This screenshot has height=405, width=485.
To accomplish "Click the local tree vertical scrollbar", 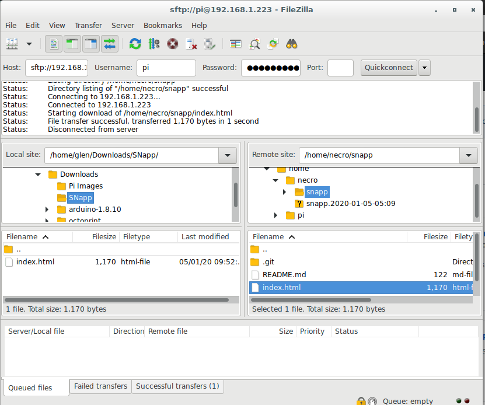I will click(x=235, y=195).
